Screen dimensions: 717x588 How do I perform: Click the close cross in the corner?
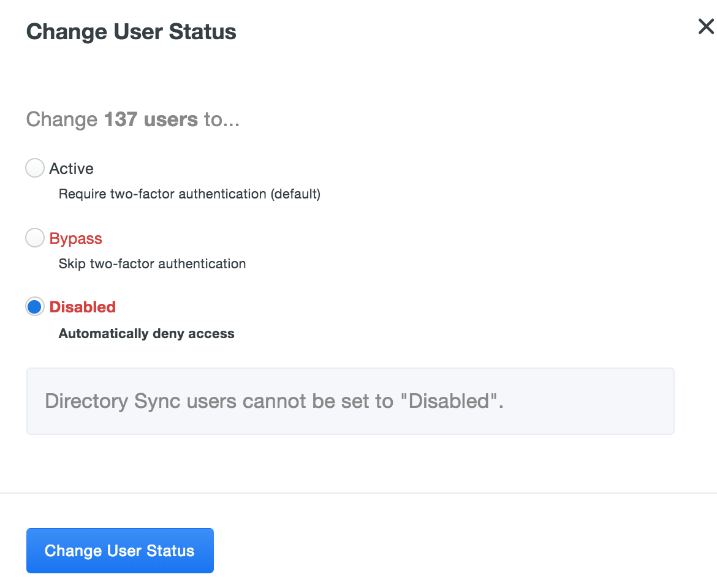706,26
